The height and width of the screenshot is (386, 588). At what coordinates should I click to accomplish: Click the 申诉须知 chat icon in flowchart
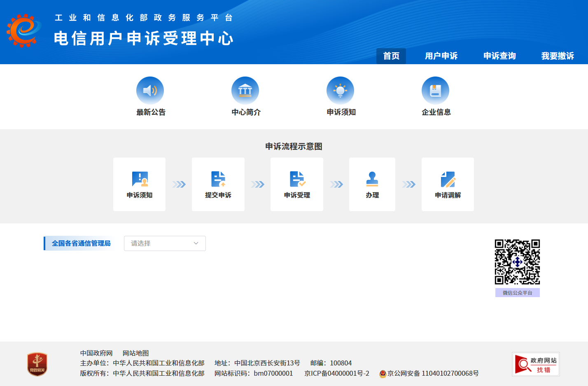click(x=140, y=179)
